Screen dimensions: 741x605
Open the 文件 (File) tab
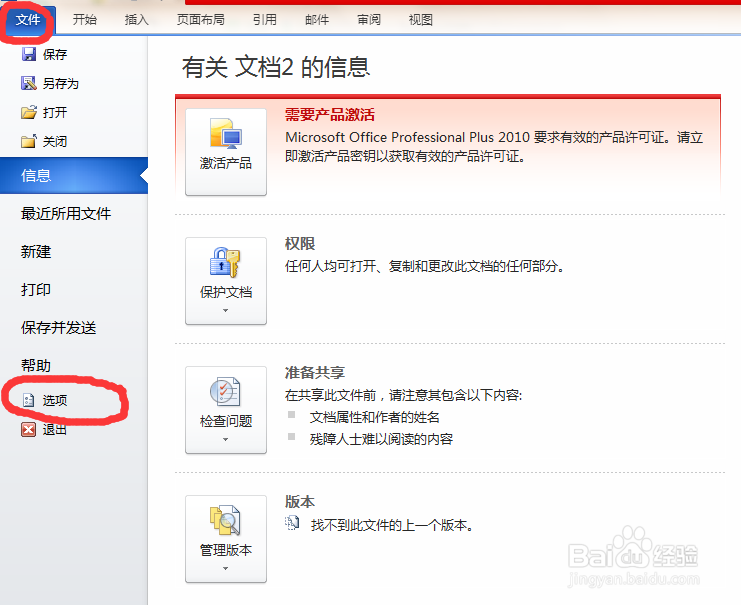pos(28,20)
